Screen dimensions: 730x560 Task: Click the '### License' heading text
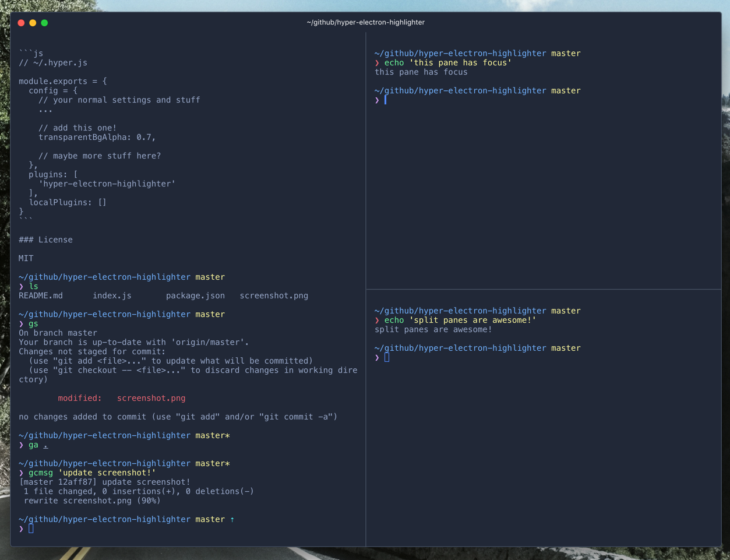tap(45, 240)
